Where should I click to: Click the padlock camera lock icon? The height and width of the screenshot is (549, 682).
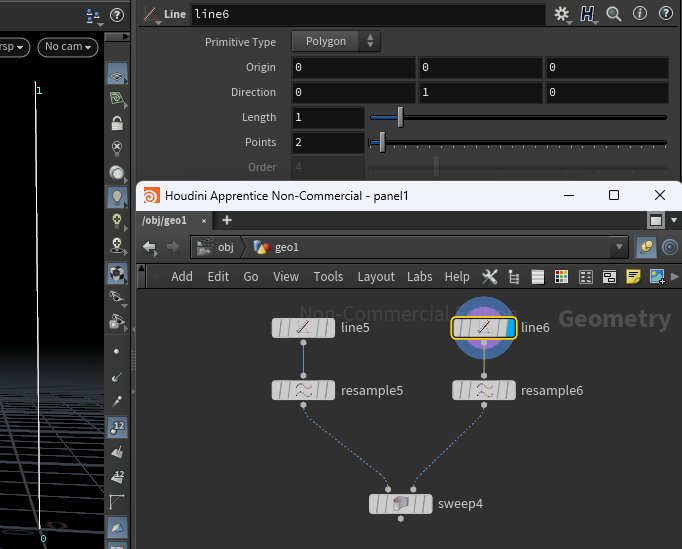tap(117, 123)
